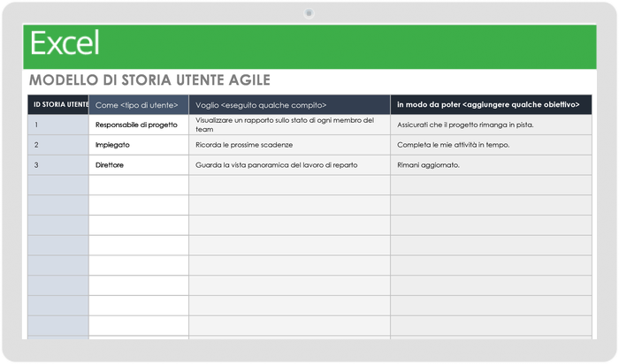The image size is (619, 364).
Task: Select the 'ID STORIA UTENTE' header cell
Action: [x=58, y=104]
